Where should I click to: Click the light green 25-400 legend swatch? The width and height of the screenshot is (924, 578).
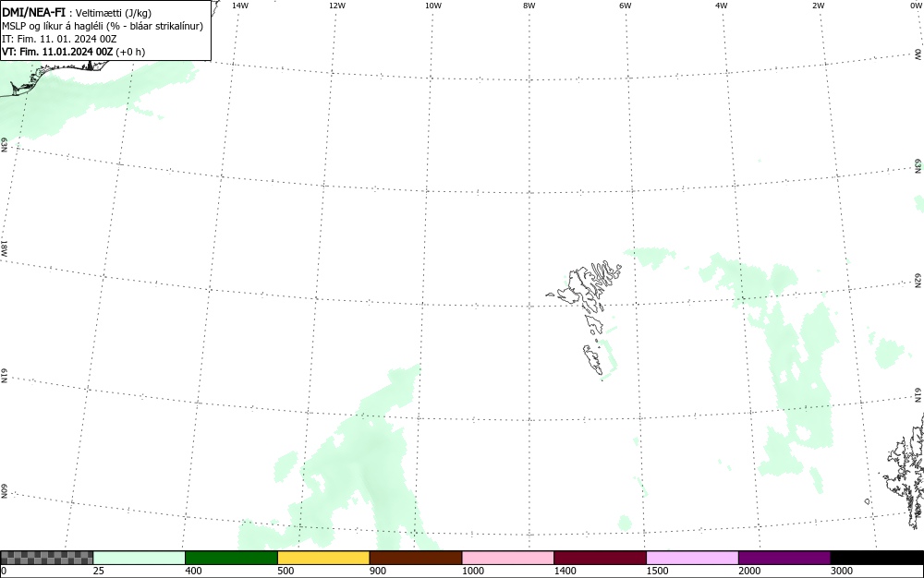[x=140, y=558]
